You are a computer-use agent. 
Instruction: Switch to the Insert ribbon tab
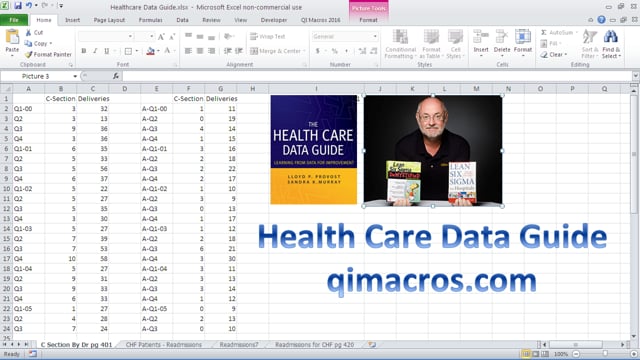click(72, 20)
